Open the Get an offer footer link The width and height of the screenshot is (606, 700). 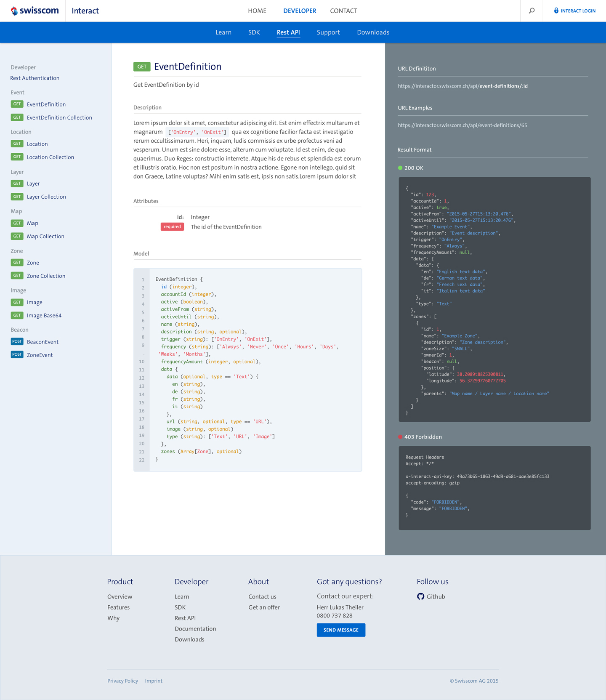click(x=264, y=607)
